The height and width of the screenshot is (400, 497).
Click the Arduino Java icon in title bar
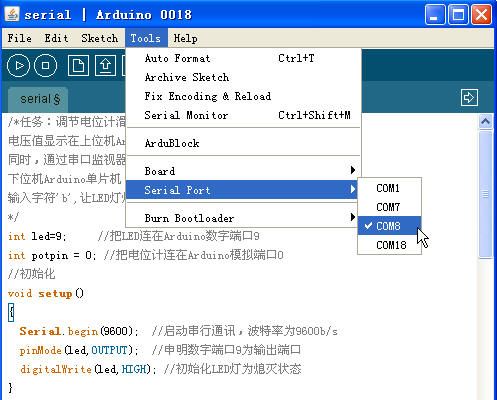pos(12,15)
